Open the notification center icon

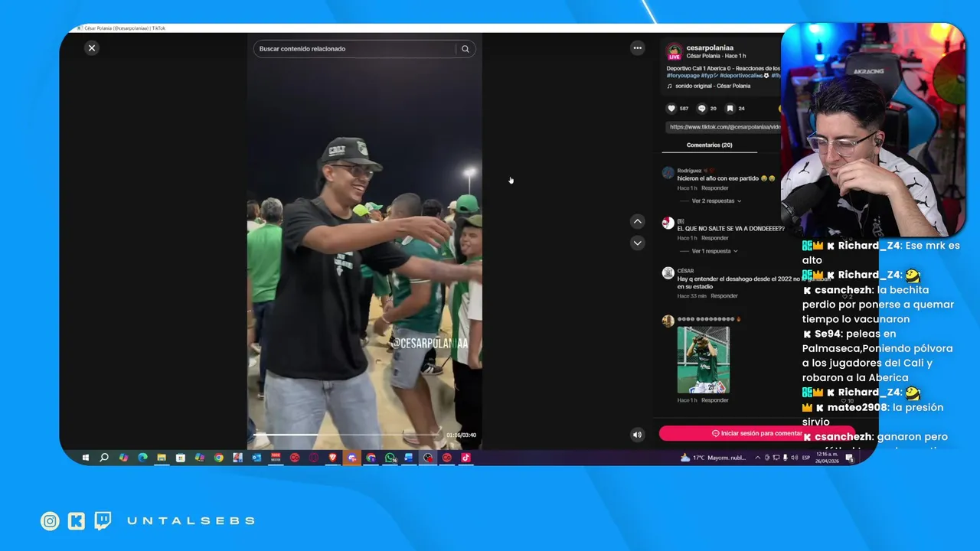pyautogui.click(x=849, y=458)
